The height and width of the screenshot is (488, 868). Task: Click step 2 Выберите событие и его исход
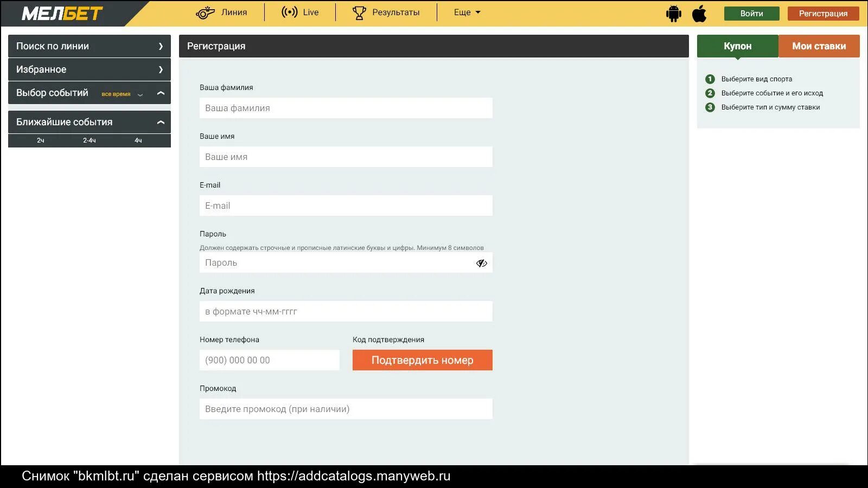[x=764, y=93]
